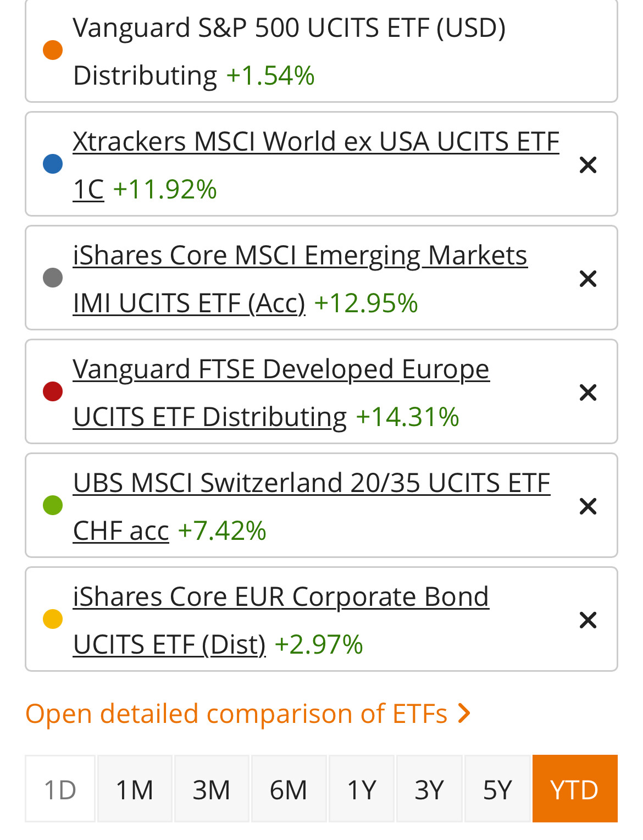Switch to the 1M time range
643x840 pixels.
135,789
